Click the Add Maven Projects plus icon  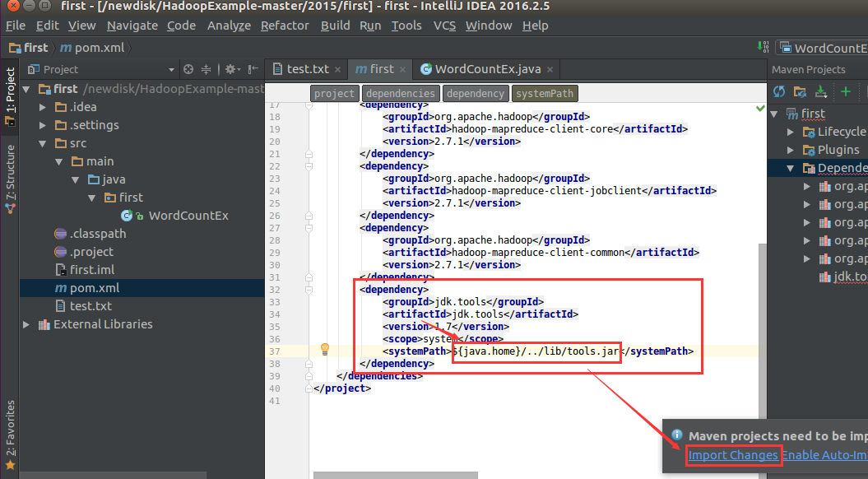845,91
